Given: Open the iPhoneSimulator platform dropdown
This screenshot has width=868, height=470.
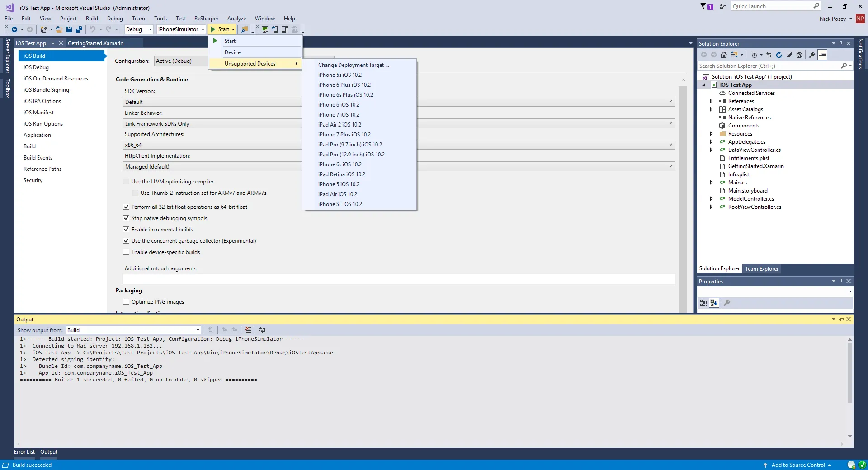Looking at the screenshot, I should click(x=181, y=29).
